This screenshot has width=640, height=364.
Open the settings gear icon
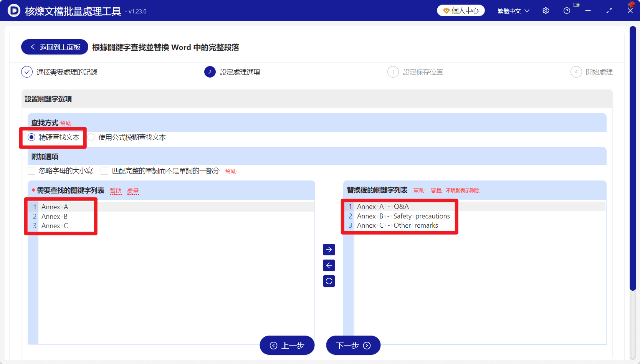[x=546, y=11]
